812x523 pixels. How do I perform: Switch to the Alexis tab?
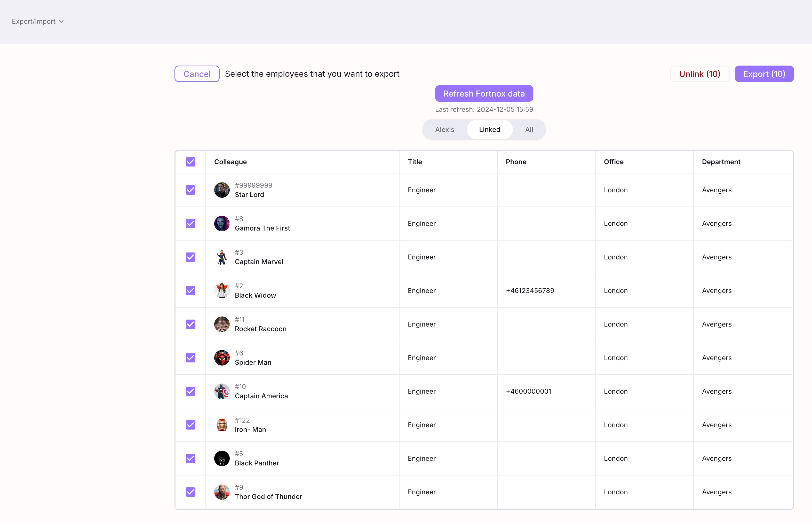444,129
